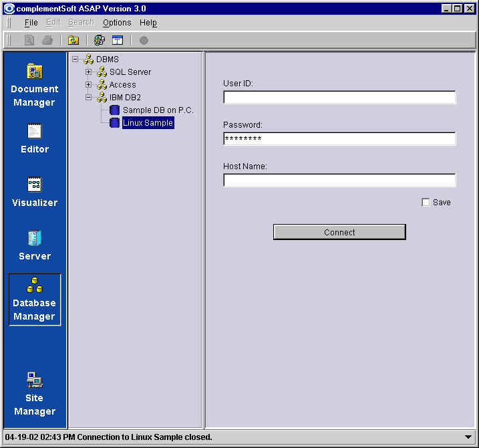Click the Access database group icon
479x448 pixels.
pyautogui.click(x=102, y=84)
